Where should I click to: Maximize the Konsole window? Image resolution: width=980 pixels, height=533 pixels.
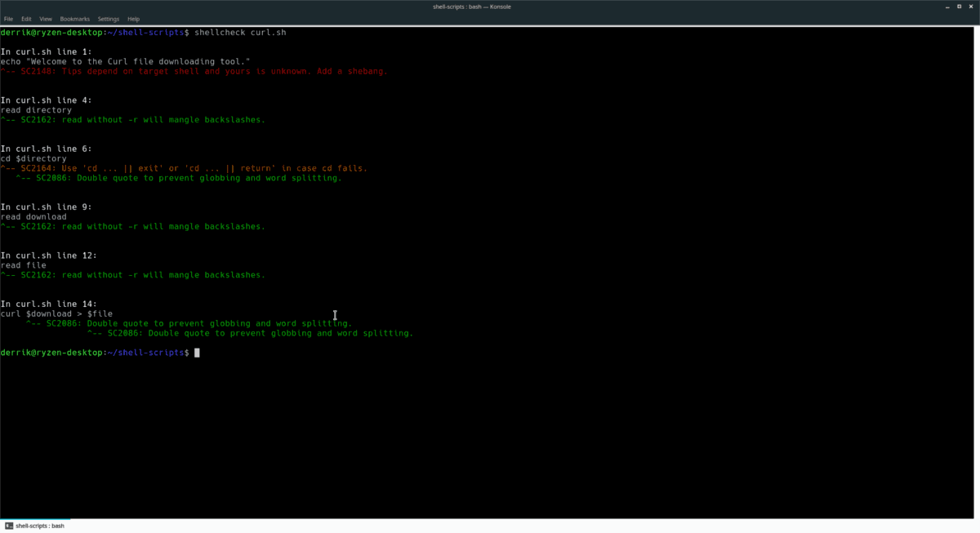(x=959, y=7)
